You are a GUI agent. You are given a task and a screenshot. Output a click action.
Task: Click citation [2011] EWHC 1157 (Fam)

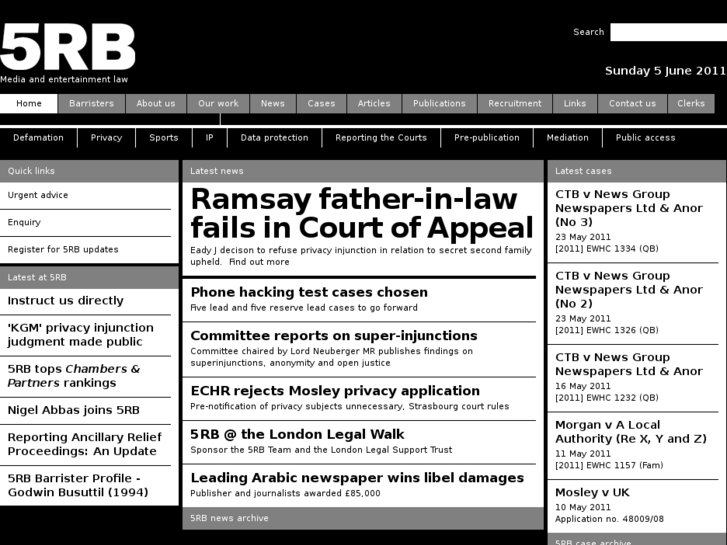(x=609, y=465)
